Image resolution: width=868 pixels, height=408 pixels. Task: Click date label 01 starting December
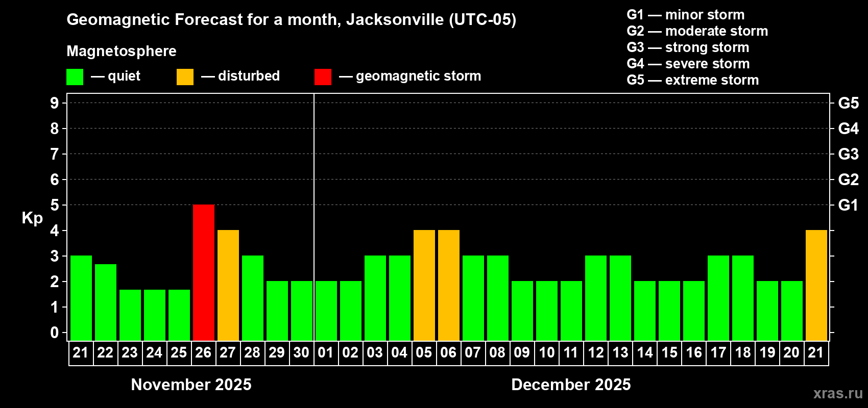(x=326, y=352)
